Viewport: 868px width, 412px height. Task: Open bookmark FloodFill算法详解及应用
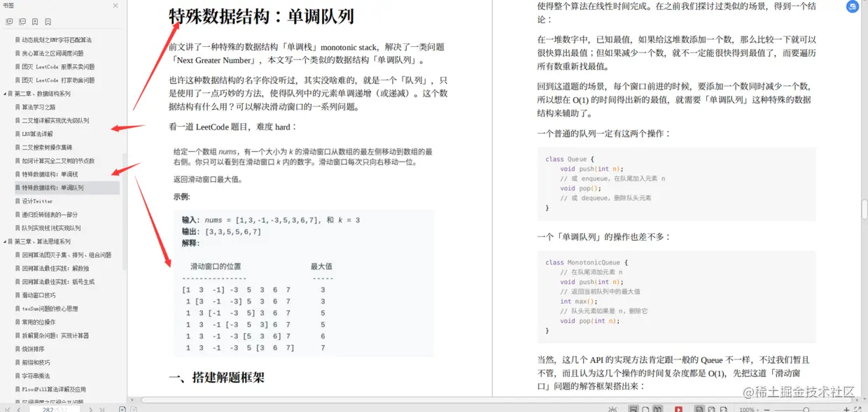[x=54, y=389]
